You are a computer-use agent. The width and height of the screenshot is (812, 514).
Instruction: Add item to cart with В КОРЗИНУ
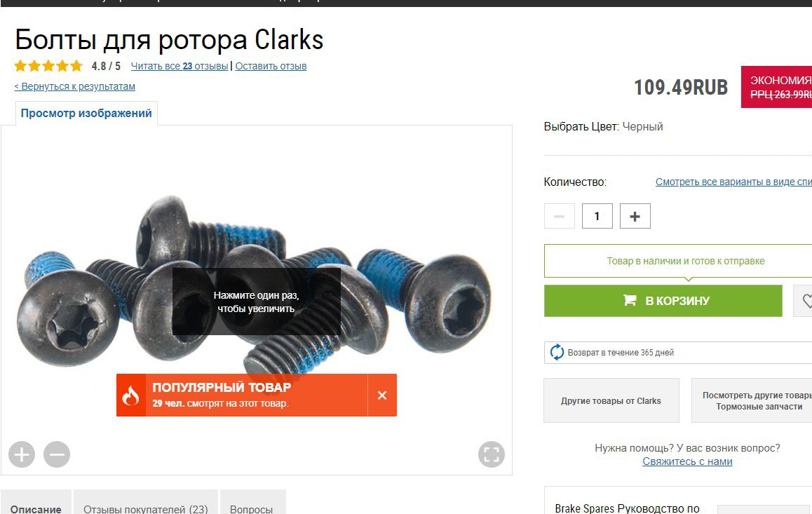[663, 301]
